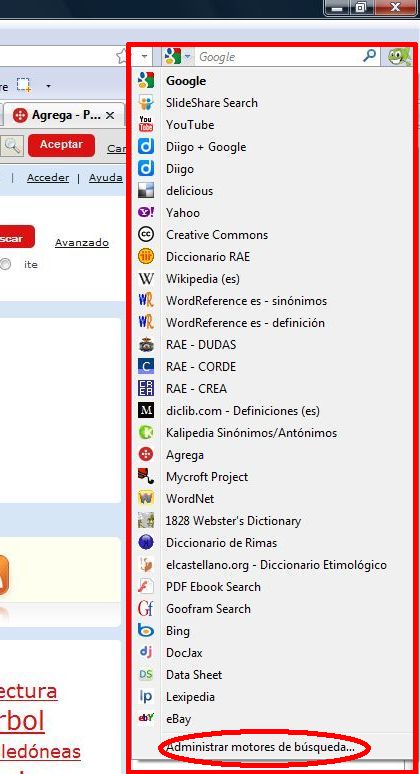Click inside the Google search box

coord(278,57)
